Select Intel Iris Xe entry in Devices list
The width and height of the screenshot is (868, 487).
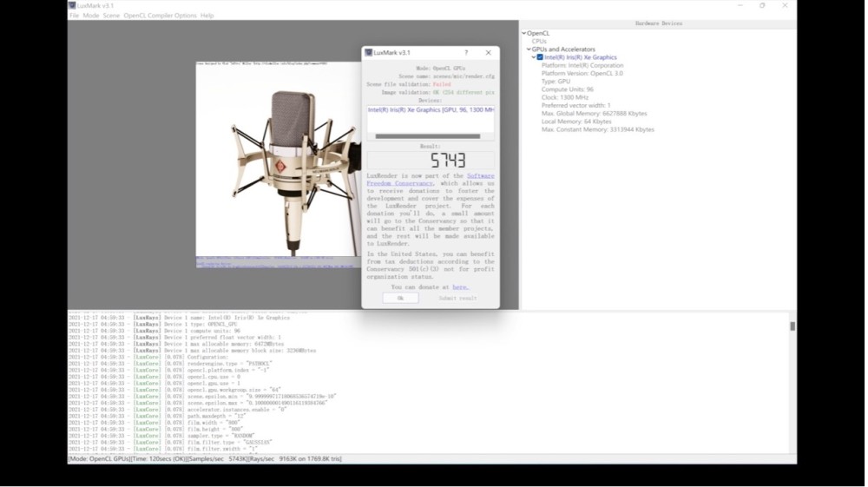tap(430, 110)
